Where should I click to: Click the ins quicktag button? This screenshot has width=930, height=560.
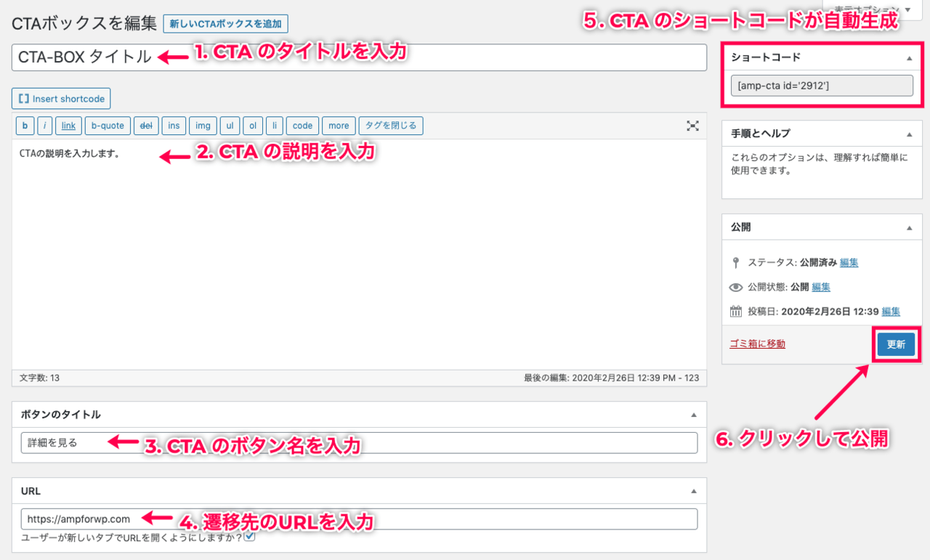174,126
